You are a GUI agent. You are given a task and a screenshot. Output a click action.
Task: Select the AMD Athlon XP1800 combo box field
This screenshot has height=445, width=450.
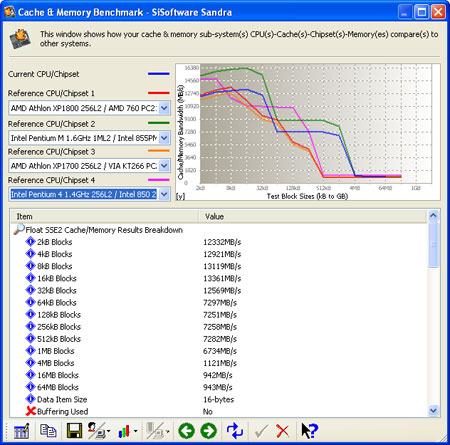pos(89,108)
